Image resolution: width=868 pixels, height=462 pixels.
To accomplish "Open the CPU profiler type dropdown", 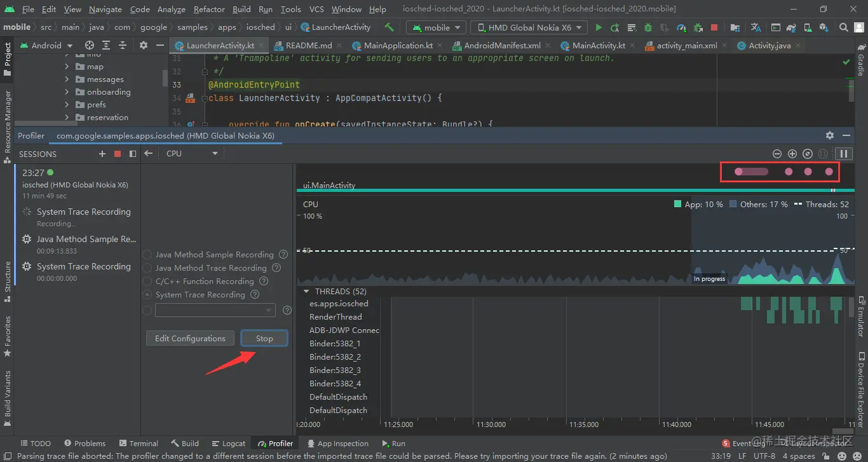I will [191, 153].
